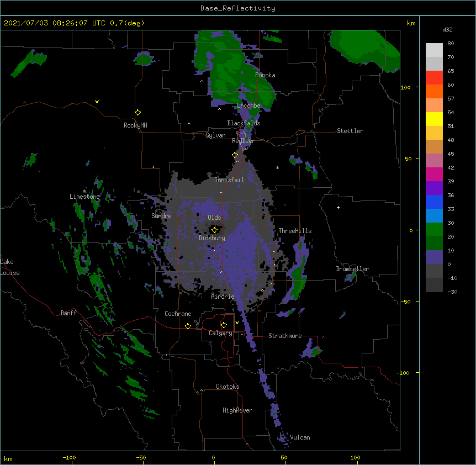Click the Limestone label
This screenshot has width=476, height=465.
84,197
